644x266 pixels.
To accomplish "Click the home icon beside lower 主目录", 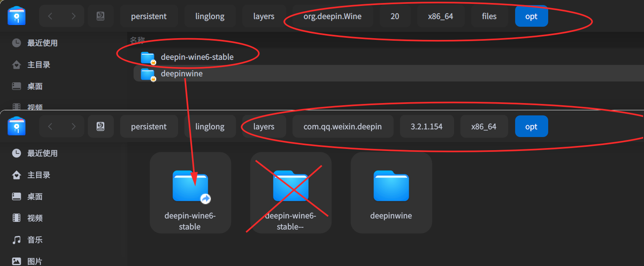I will [x=17, y=175].
